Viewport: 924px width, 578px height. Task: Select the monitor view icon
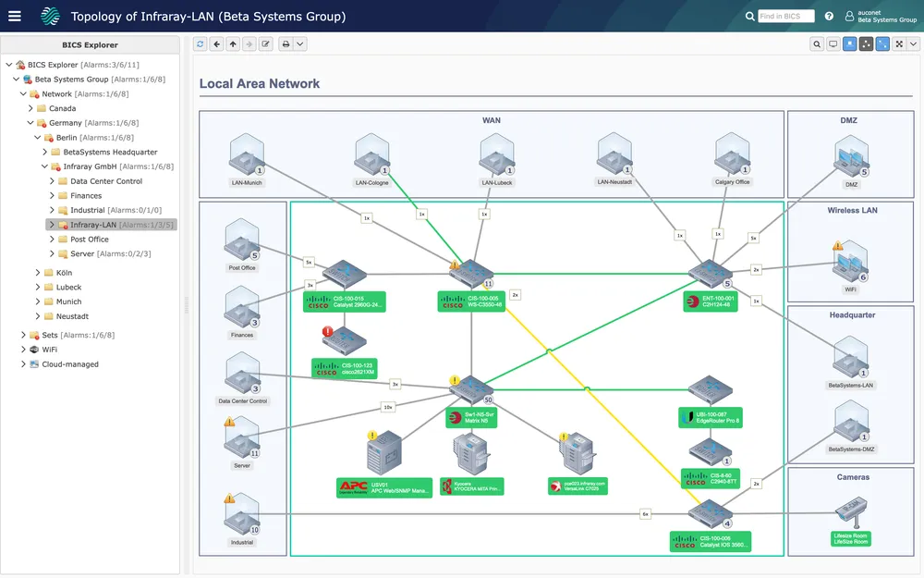pos(833,43)
